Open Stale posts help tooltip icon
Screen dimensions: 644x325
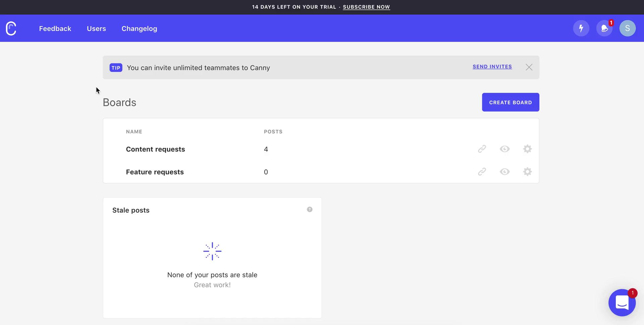(310, 209)
